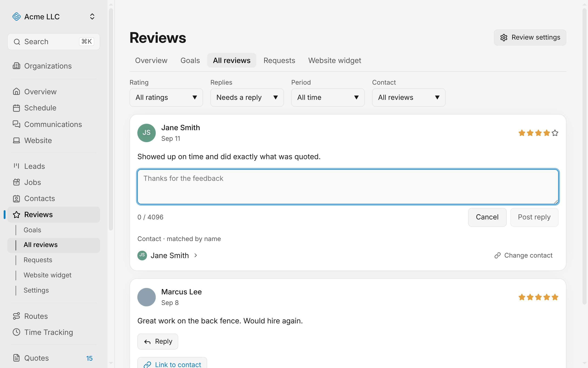The image size is (588, 368).
Task: Select the Reviews star icon in sidebar
Action: click(x=17, y=215)
